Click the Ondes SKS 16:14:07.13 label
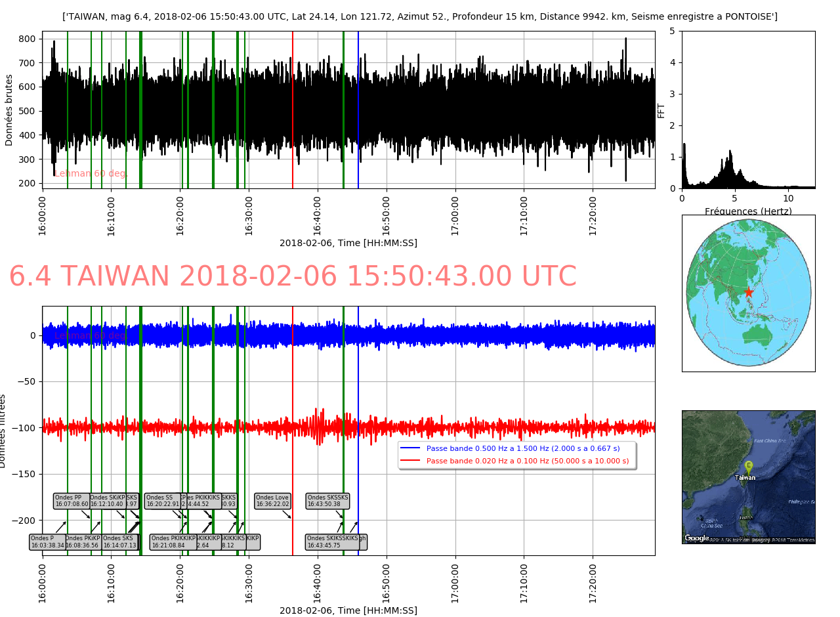The image size is (840, 617). coord(119,542)
